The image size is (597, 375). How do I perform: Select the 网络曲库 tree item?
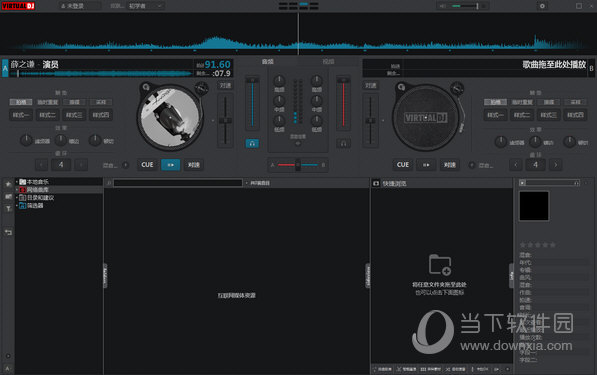pos(37,190)
